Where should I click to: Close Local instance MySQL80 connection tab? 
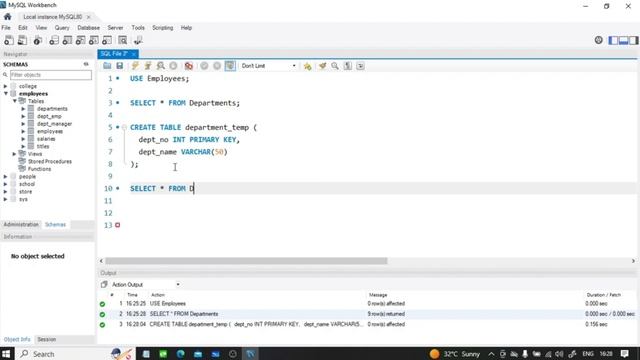click(x=89, y=17)
